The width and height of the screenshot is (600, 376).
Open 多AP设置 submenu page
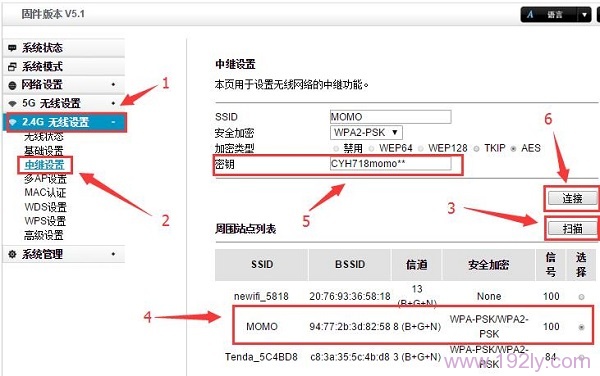click(46, 179)
